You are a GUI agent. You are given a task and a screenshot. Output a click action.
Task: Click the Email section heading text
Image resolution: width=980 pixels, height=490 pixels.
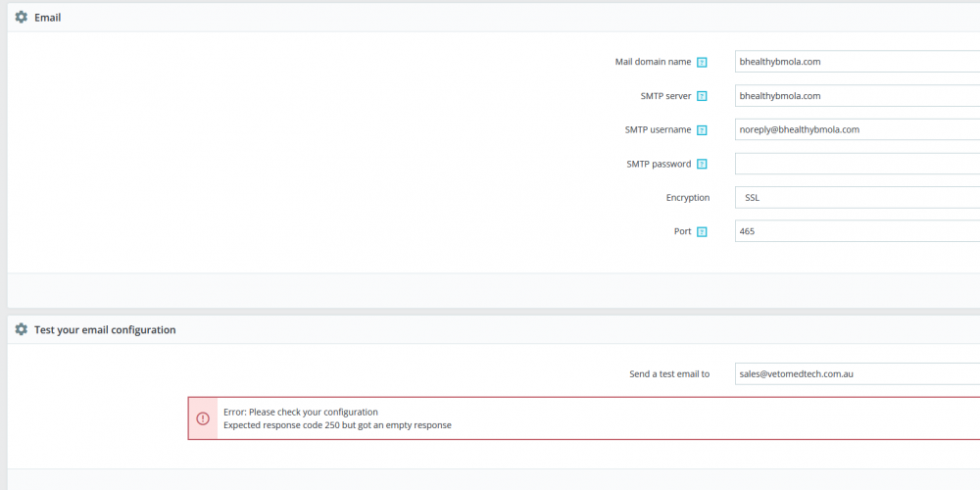pos(47,18)
